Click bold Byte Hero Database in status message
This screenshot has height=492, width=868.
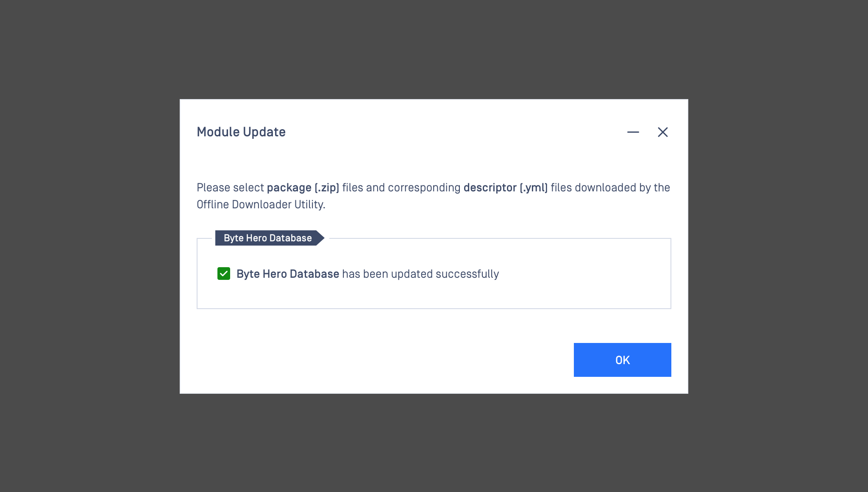coord(288,274)
